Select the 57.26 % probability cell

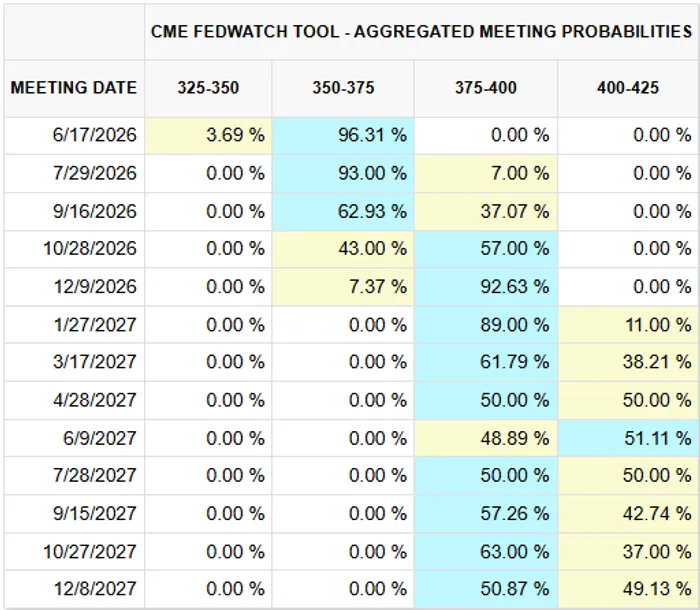pyautogui.click(x=486, y=514)
